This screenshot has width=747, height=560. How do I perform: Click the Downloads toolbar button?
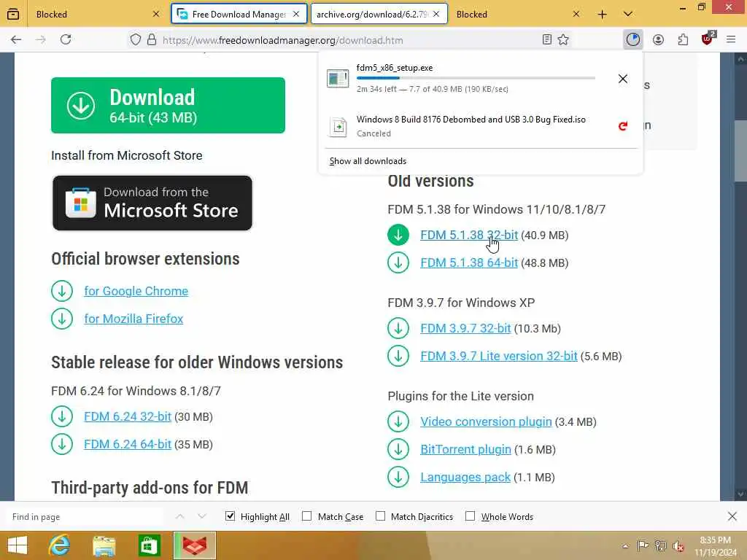633,39
